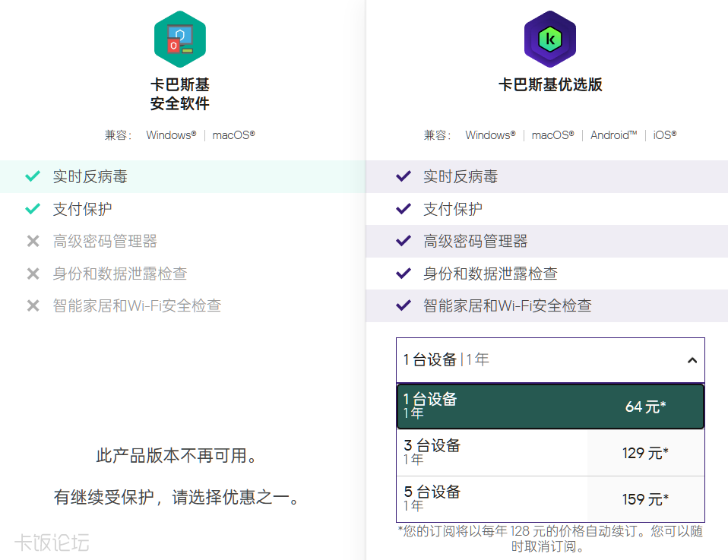
Task: Click the 有继续受保护，请选择优惠之一 text
Action: coord(176,497)
